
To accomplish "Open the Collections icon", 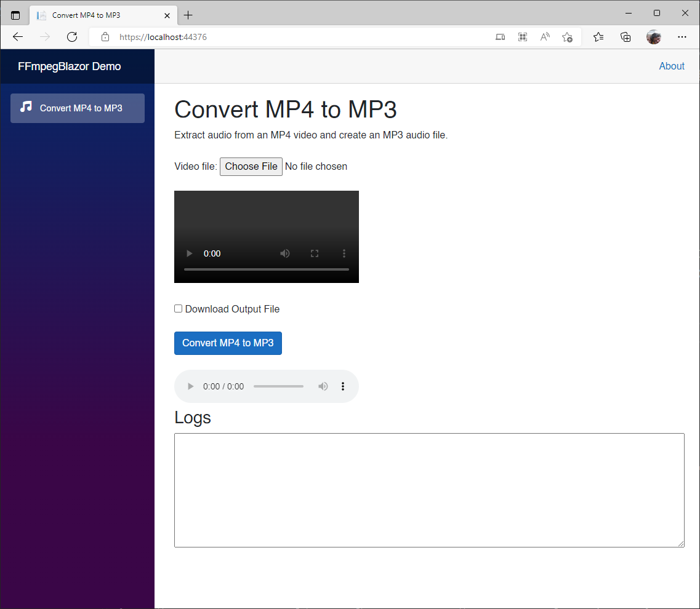I will (626, 37).
